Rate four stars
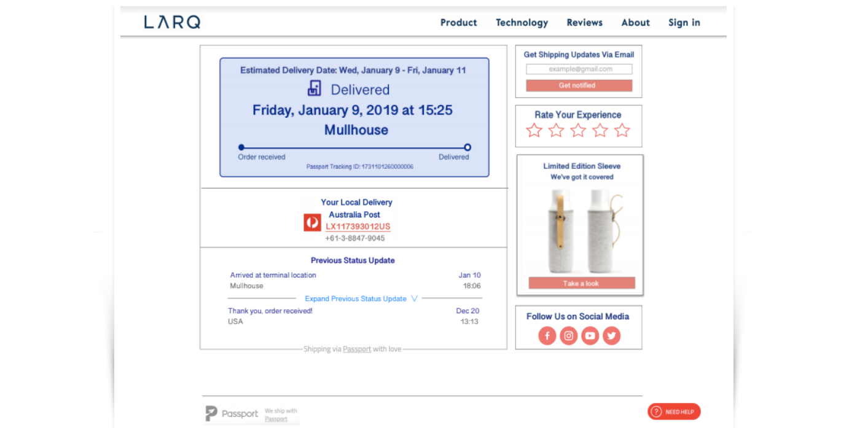The height and width of the screenshot is (428, 868). point(600,130)
